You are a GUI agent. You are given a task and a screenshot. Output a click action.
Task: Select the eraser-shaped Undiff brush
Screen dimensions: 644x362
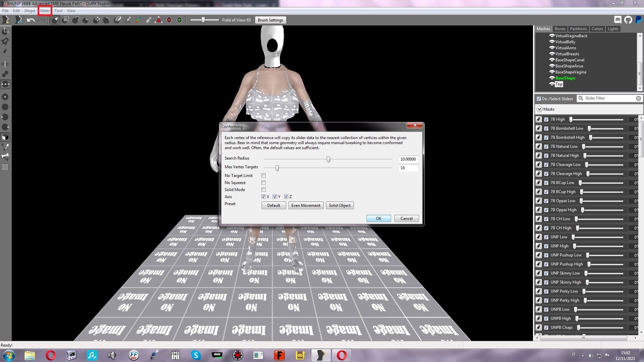click(x=117, y=20)
